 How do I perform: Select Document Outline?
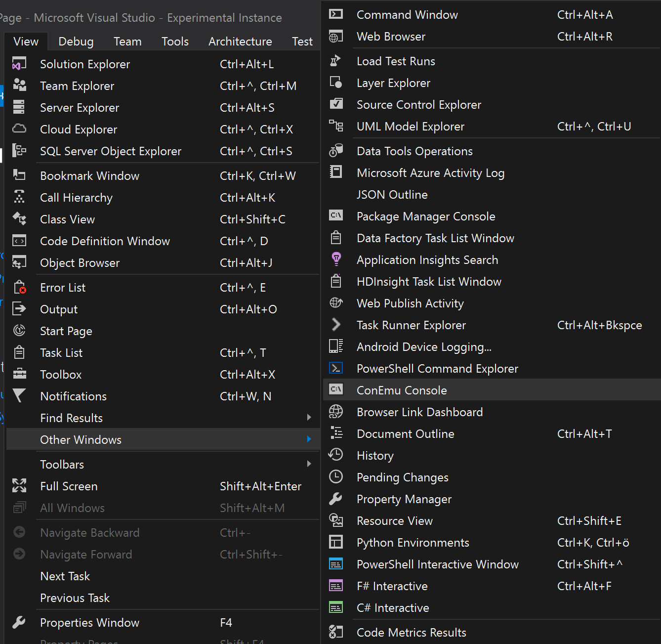(492, 434)
